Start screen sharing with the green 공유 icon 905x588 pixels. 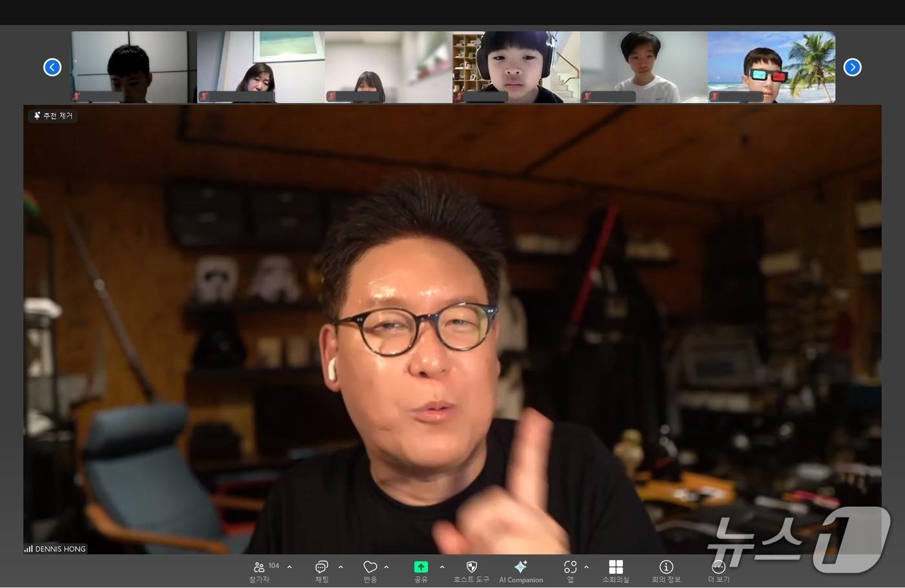(x=420, y=567)
